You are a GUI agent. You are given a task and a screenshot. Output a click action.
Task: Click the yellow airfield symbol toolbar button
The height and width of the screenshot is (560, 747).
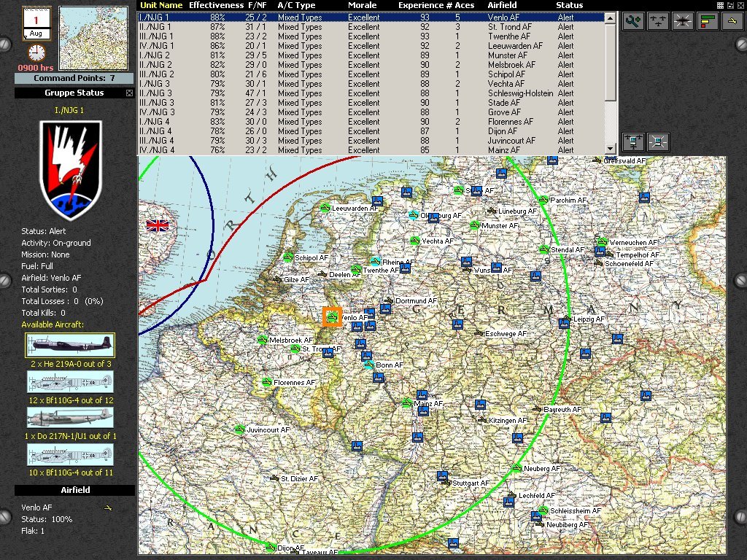point(732,21)
